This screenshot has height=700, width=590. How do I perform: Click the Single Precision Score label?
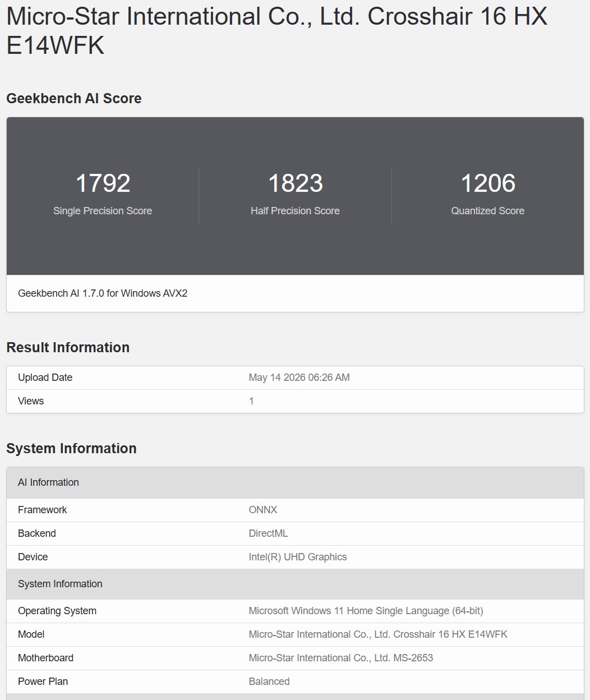[103, 211]
